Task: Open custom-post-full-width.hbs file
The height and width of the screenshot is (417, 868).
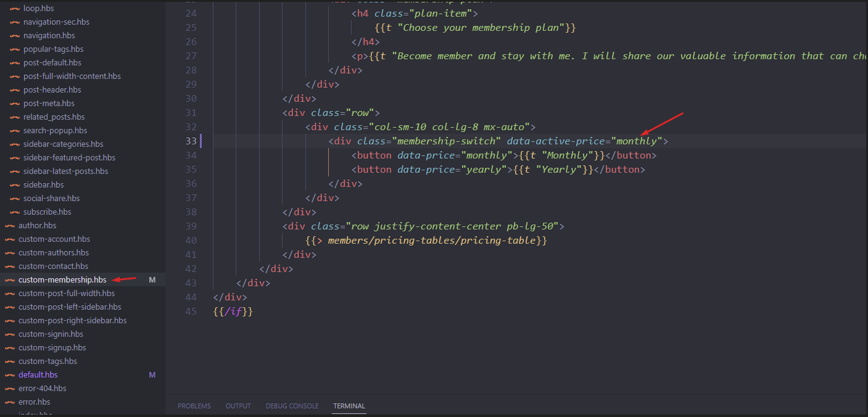Action: 67,293
